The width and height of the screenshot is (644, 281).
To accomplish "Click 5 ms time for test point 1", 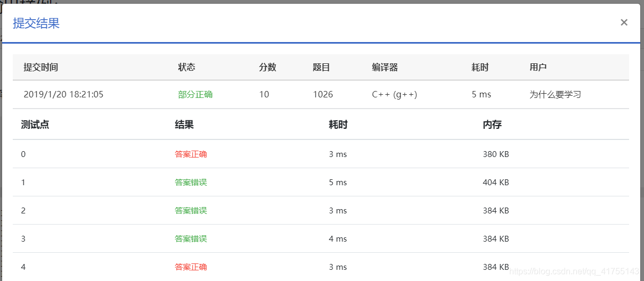I will pyautogui.click(x=338, y=183).
